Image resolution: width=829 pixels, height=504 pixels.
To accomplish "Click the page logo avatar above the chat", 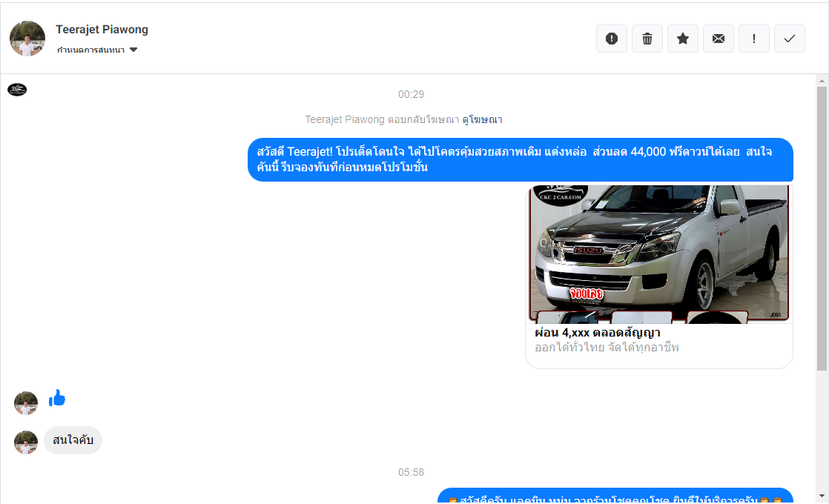I will pyautogui.click(x=17, y=90).
